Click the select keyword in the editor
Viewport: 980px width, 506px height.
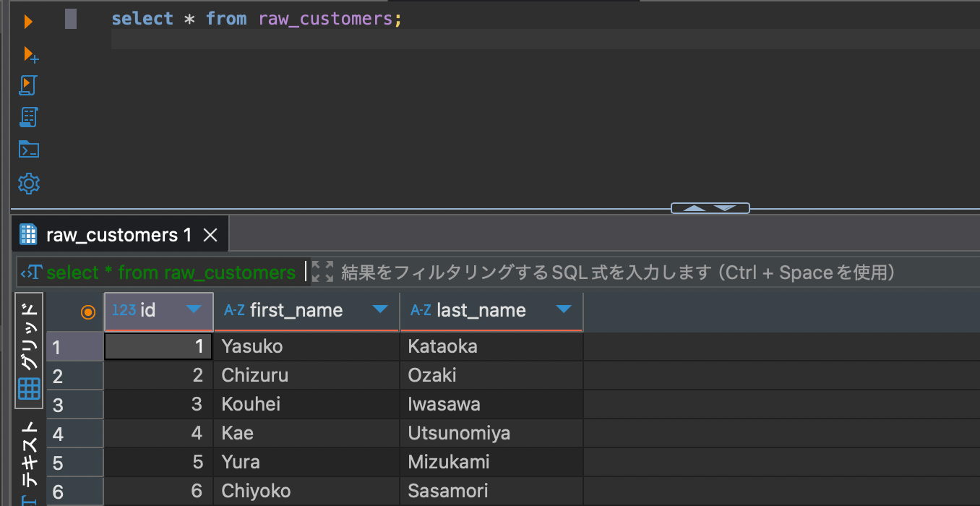click(x=142, y=19)
